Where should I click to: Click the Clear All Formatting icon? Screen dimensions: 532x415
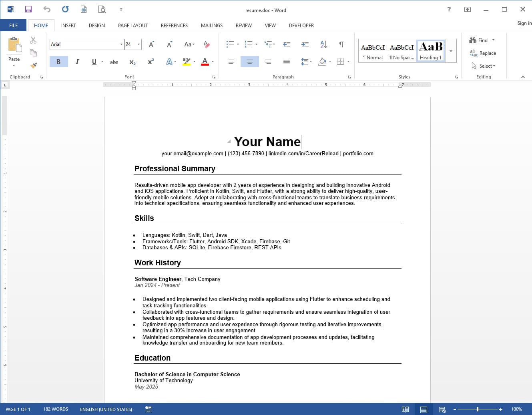[207, 44]
